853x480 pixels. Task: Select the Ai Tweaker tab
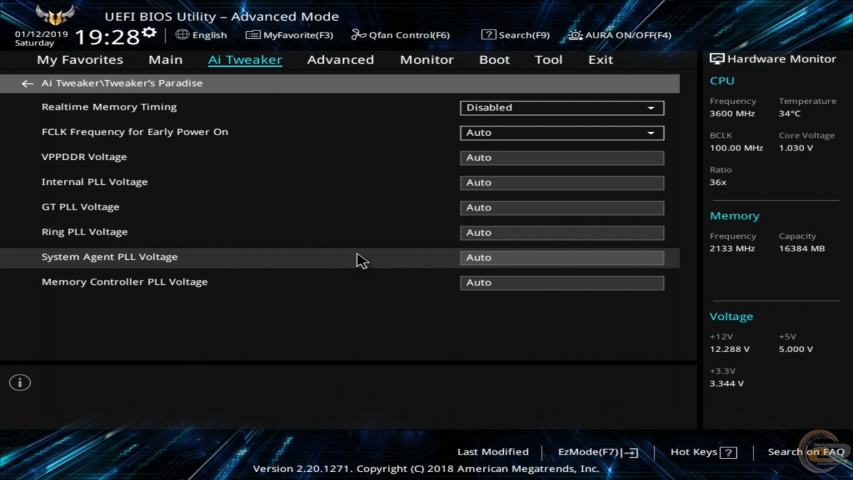245,60
